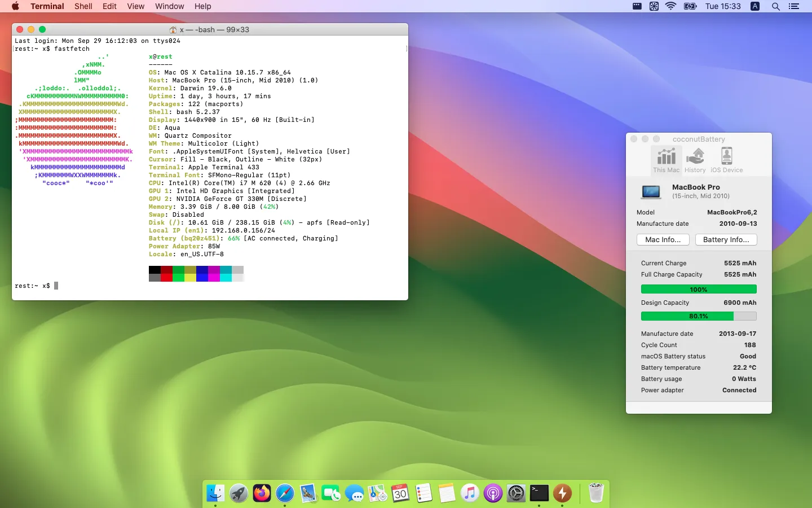Viewport: 812px width, 508px height.
Task: Open the Apple menu
Action: (x=15, y=6)
